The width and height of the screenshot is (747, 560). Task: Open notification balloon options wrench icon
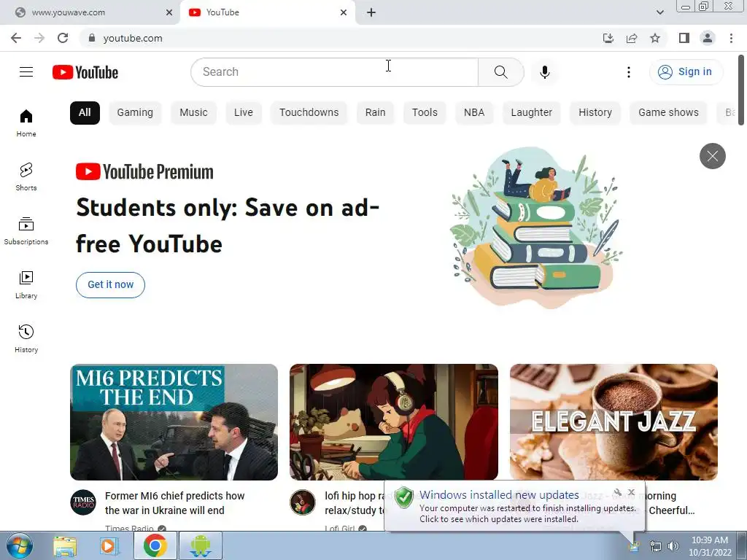tap(617, 492)
